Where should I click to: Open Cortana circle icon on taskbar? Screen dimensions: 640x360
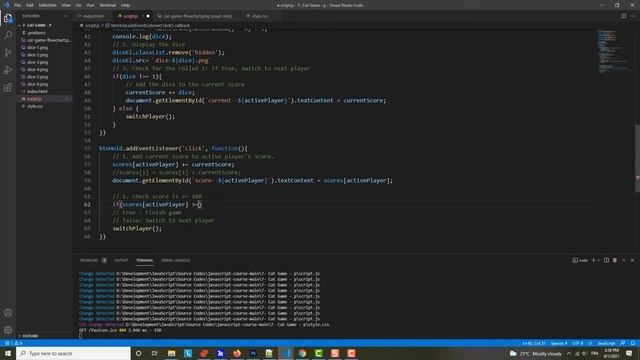pos(138,353)
